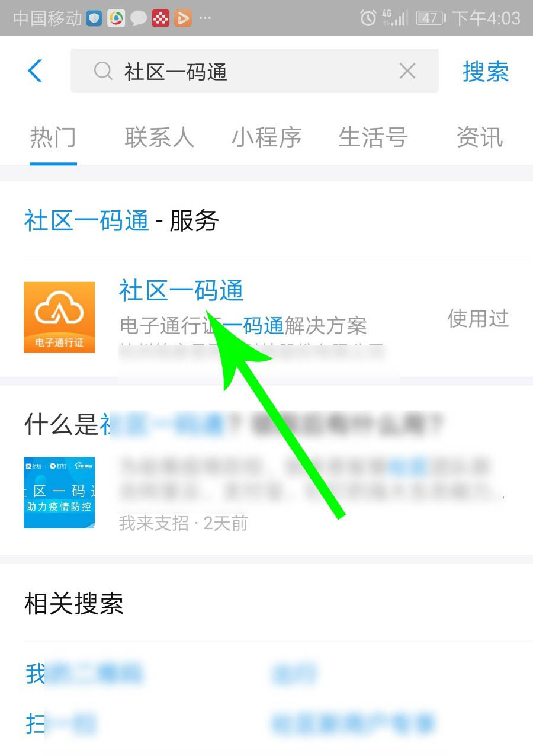This screenshot has height=756, width=533.
Task: Tap the 使用过 label on service result
Action: tap(478, 318)
